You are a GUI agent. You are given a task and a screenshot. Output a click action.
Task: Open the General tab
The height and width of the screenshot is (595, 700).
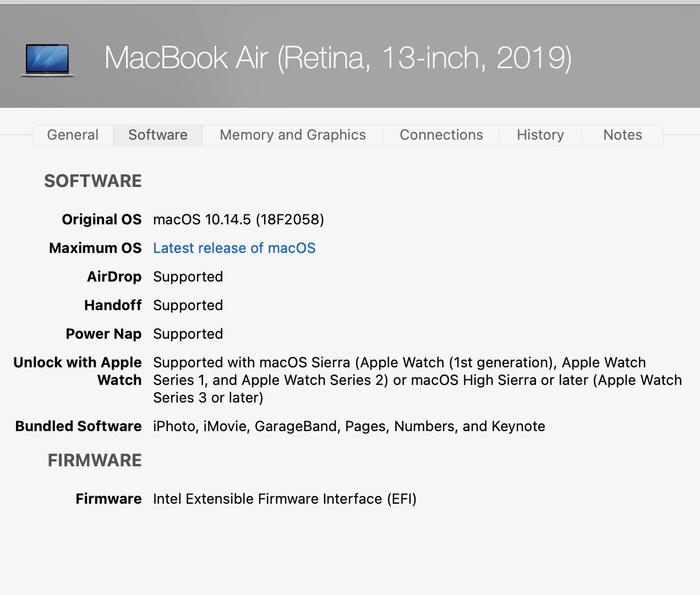[x=73, y=135]
